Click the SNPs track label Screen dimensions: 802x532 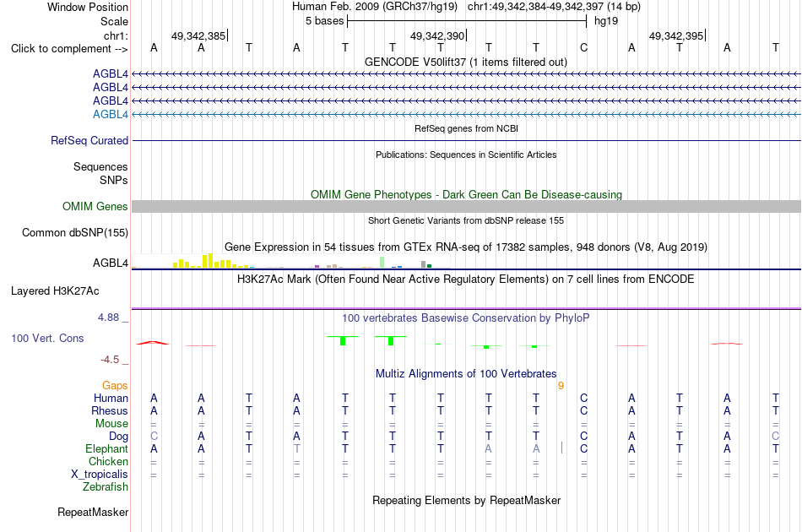click(x=114, y=180)
